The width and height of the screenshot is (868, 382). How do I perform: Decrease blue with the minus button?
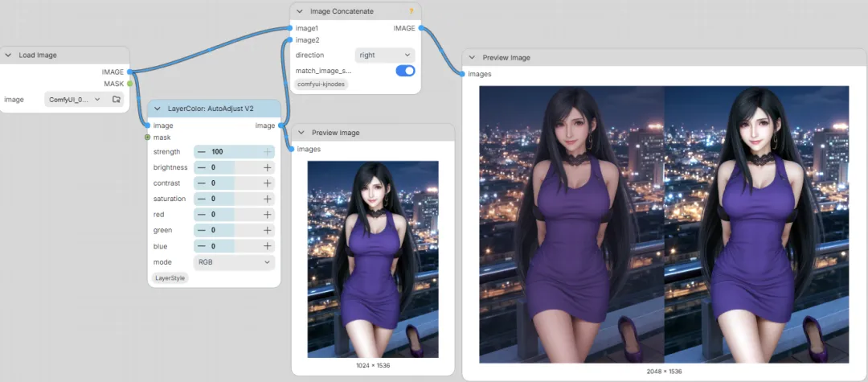click(x=202, y=246)
